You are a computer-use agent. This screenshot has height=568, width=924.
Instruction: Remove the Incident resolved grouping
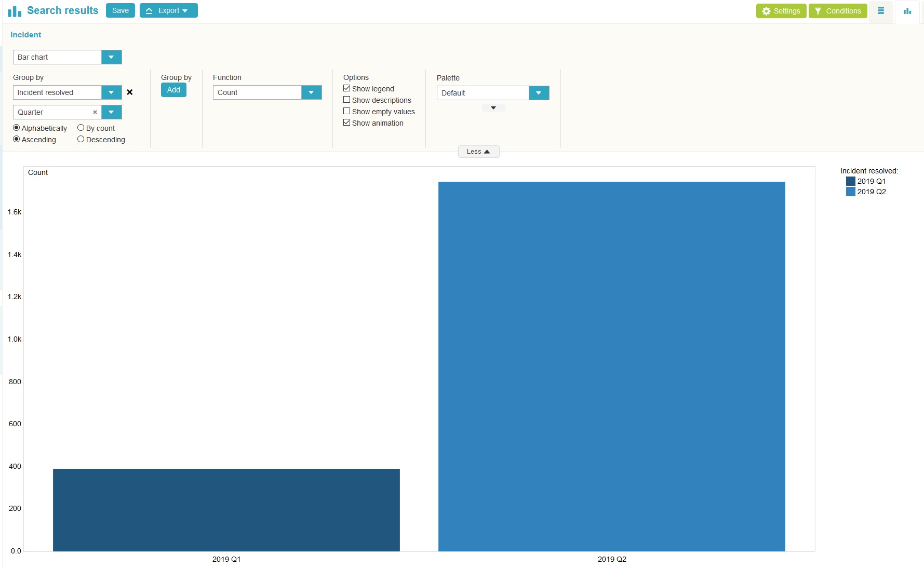[130, 92]
